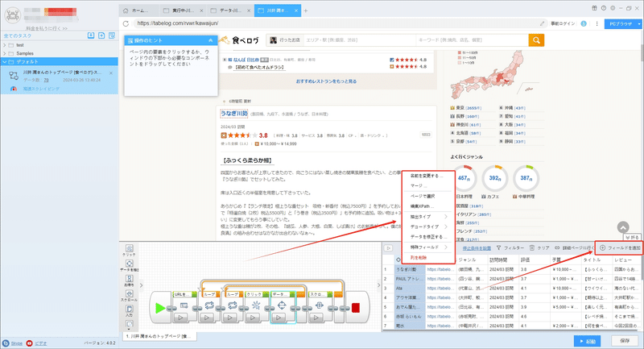Collapse the デフォルト folder

click(x=5, y=62)
